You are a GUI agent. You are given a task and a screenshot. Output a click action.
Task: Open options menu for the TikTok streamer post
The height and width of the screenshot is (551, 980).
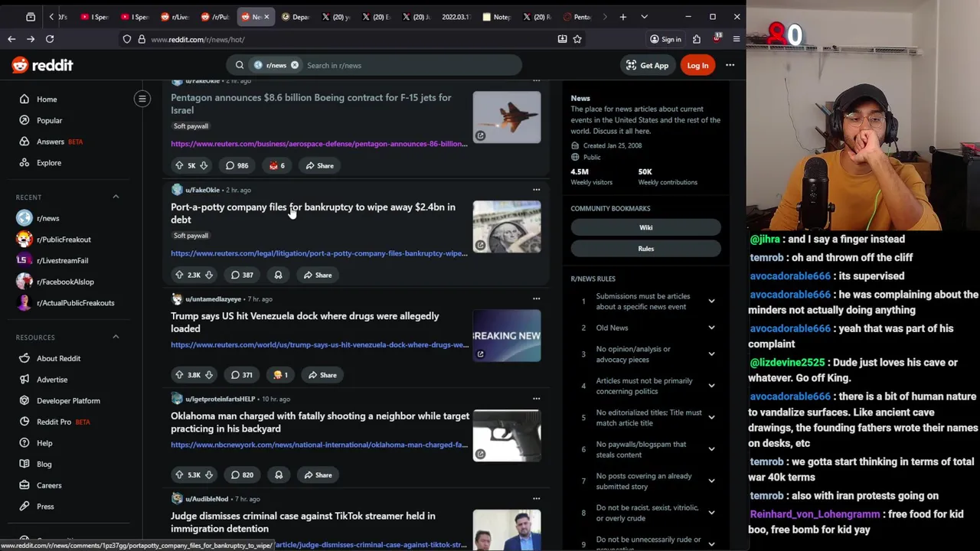536,499
